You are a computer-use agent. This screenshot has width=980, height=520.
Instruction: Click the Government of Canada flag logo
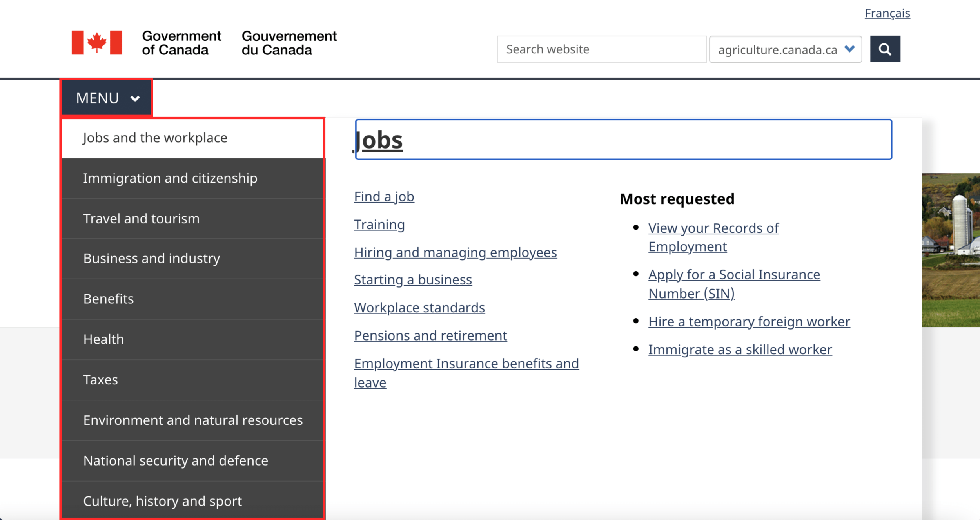(97, 42)
